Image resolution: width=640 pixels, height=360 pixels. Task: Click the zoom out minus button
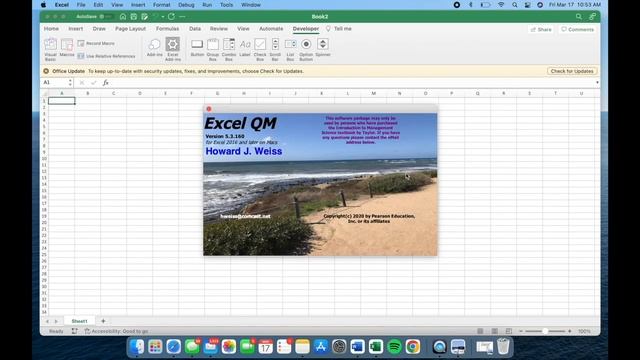click(521, 331)
